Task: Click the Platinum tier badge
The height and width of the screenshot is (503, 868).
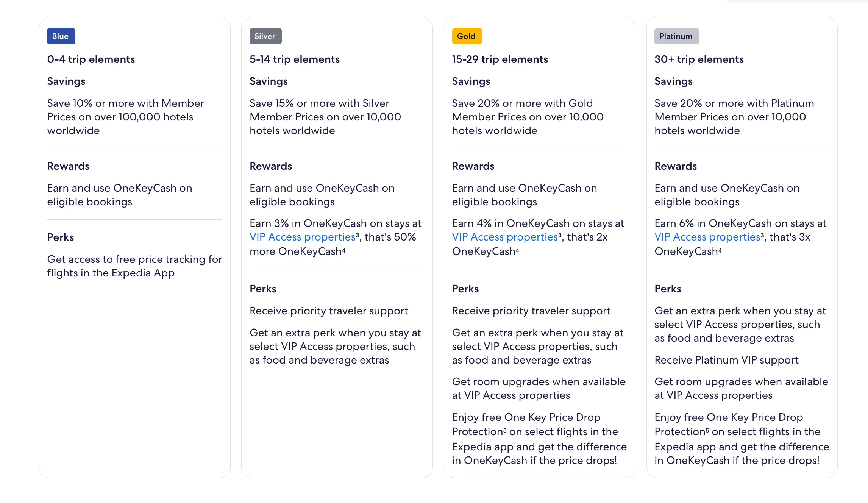Action: (676, 36)
